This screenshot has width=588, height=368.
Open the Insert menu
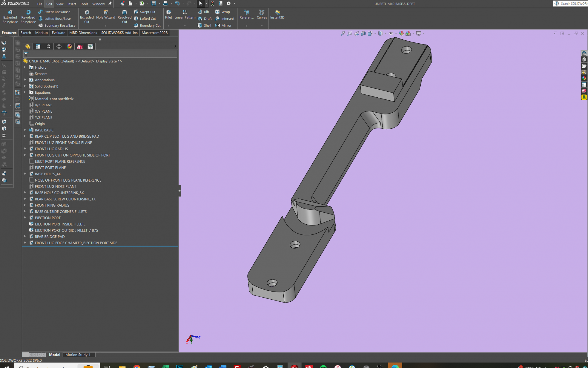[x=71, y=4]
